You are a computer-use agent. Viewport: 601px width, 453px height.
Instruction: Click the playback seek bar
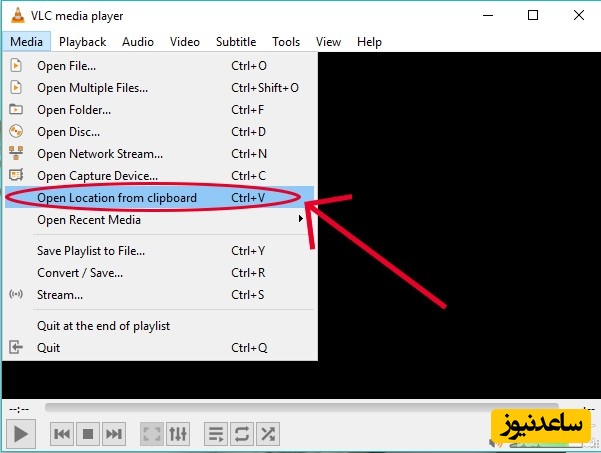[300, 408]
